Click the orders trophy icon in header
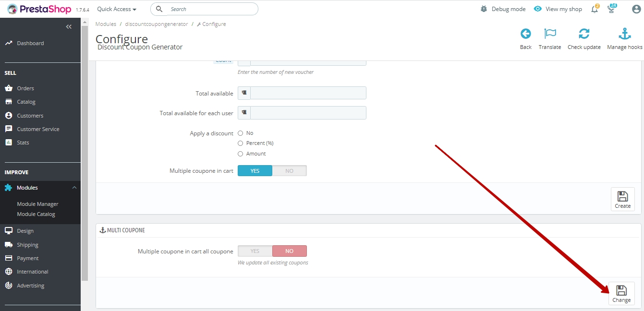The width and height of the screenshot is (644, 311). (x=611, y=9)
